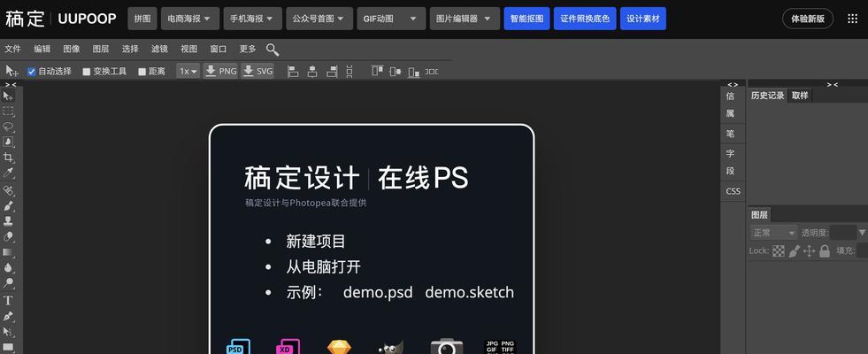Export as PNG button
This screenshot has height=354, width=868.
(220, 71)
